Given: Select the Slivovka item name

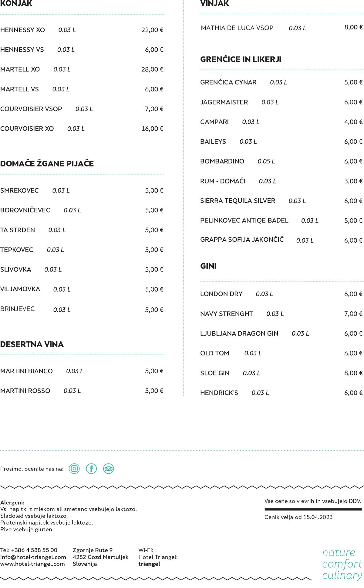Looking at the screenshot, I should [x=16, y=270].
